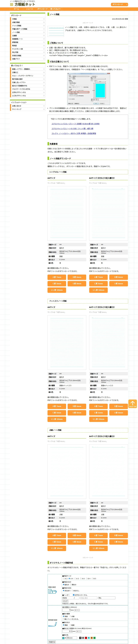The width and height of the screenshot is (138, 644).
Task: Open 点線方眼紙 from the sidebar
Action: point(28,22)
